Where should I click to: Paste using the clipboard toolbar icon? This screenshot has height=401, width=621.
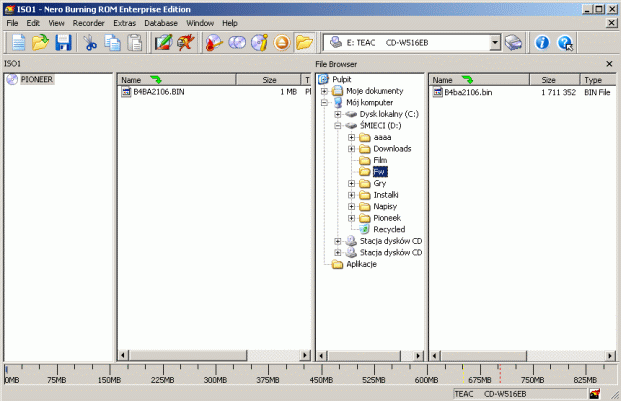(135, 42)
